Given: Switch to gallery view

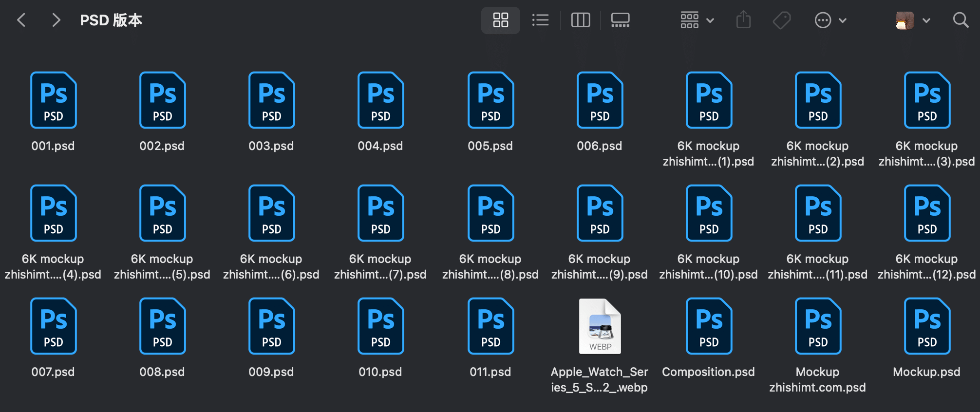Looking at the screenshot, I should pyautogui.click(x=620, y=20).
